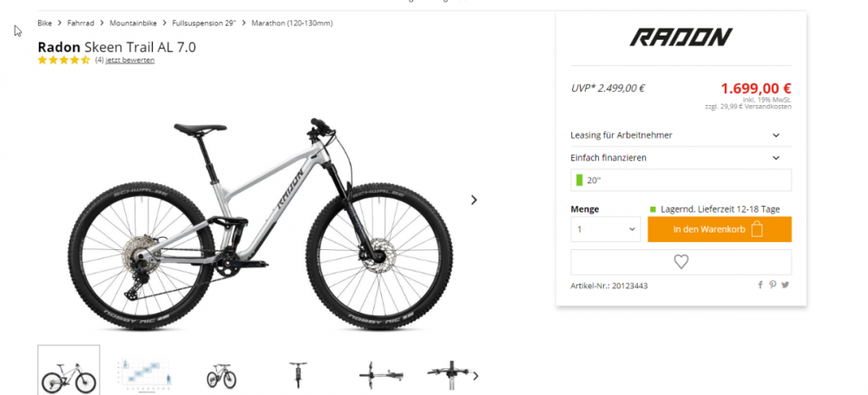
Task: Click the Radon brand logo
Action: click(681, 37)
